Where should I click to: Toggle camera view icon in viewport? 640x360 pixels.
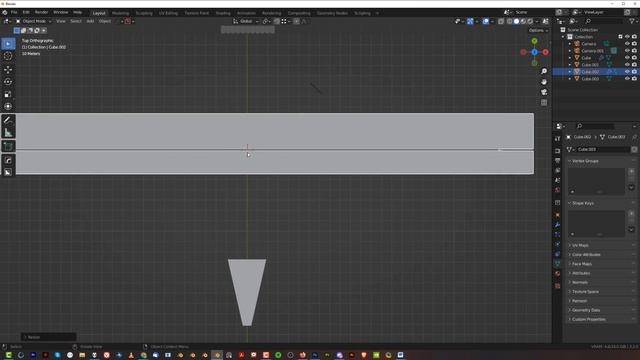544,92
